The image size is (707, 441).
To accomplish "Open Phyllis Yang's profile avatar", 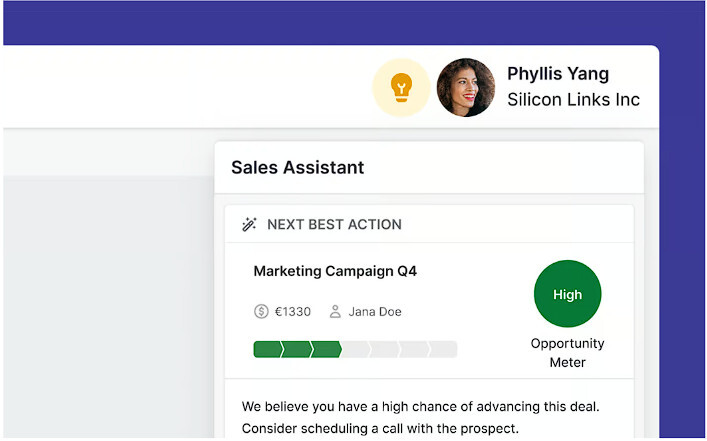I will tap(466, 88).
